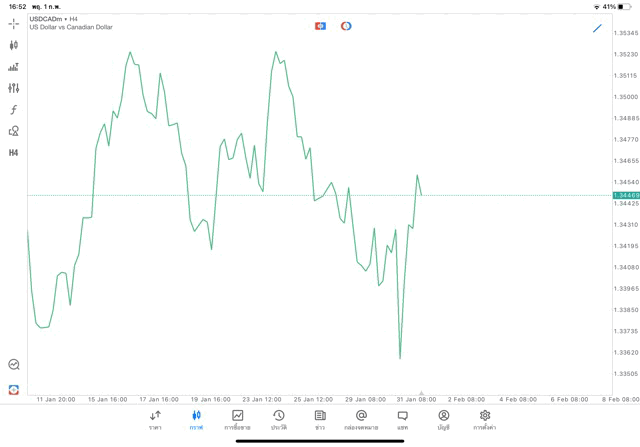Open chart settings sliders icon
Screen dimensions: 640x447
14,88
